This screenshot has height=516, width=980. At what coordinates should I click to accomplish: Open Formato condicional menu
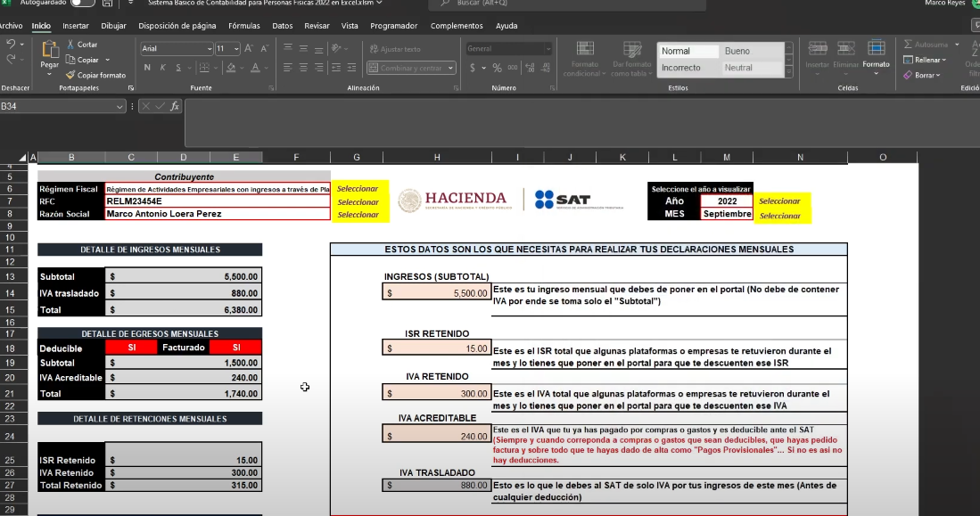click(585, 60)
